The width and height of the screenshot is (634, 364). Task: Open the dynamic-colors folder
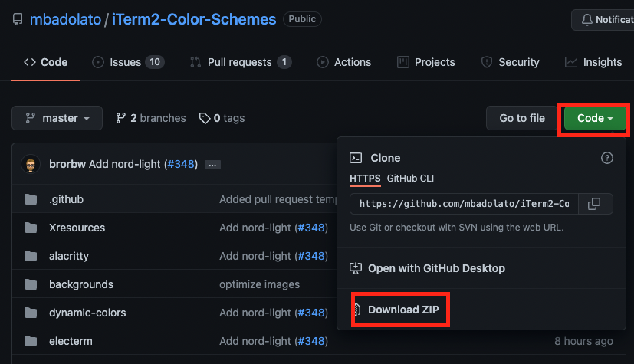click(87, 313)
